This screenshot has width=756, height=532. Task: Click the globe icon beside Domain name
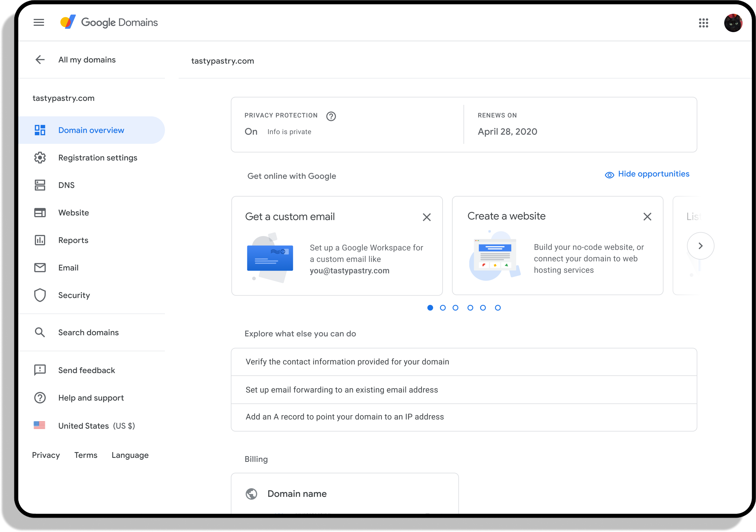(251, 494)
